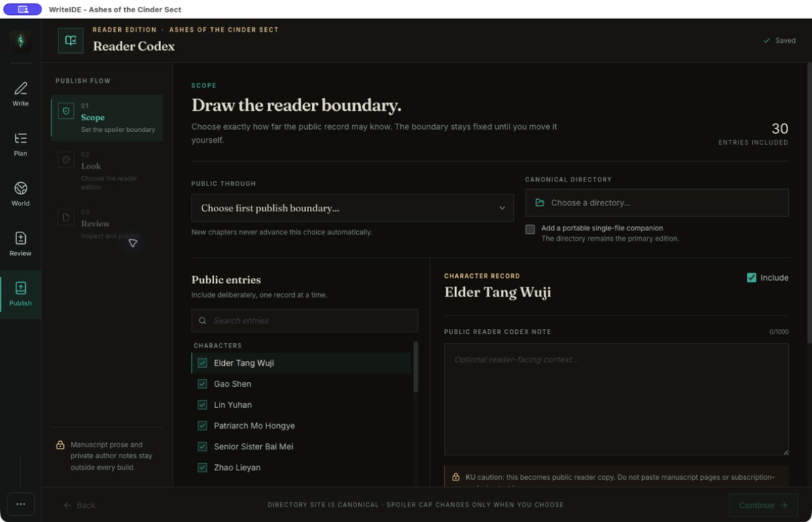Click the main page scrollbar on right
Screen dimensions: 812x522
809,203
